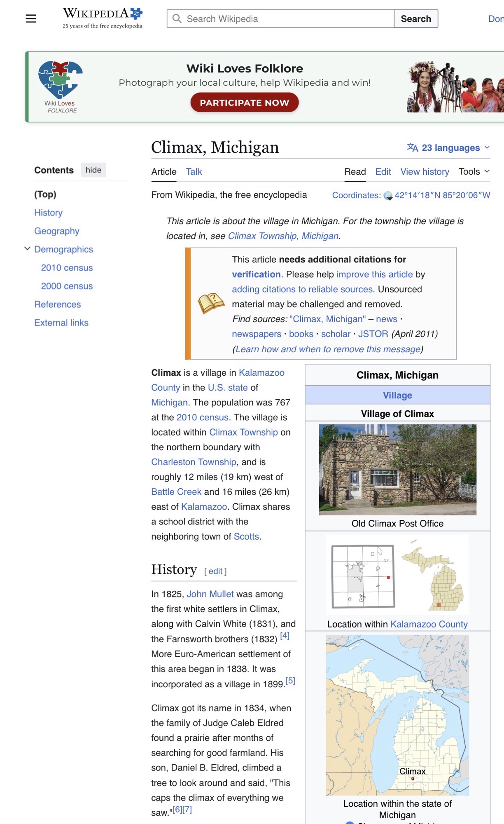
Task: Hide the Contents sidebar
Action: coord(93,170)
